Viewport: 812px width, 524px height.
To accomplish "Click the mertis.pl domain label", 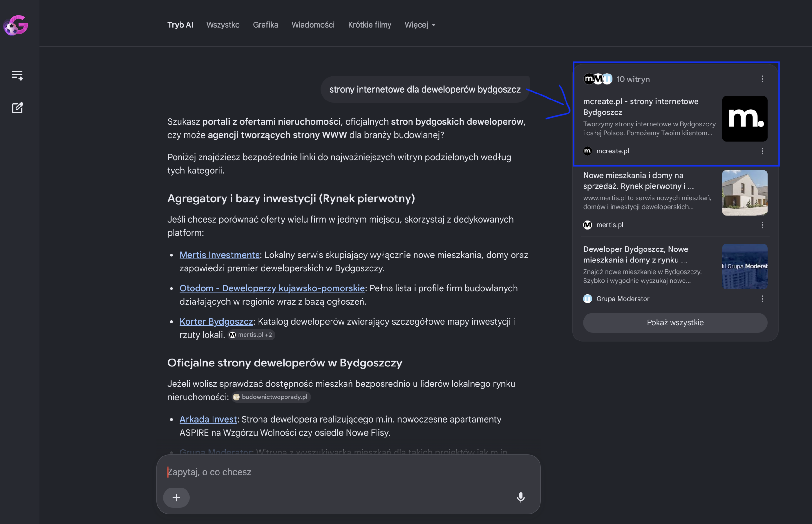I will [610, 225].
